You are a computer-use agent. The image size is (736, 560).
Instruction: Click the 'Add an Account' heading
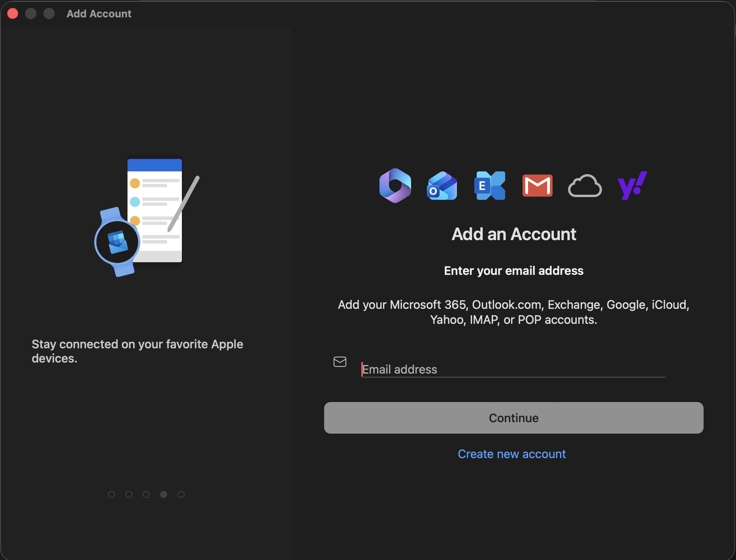514,234
